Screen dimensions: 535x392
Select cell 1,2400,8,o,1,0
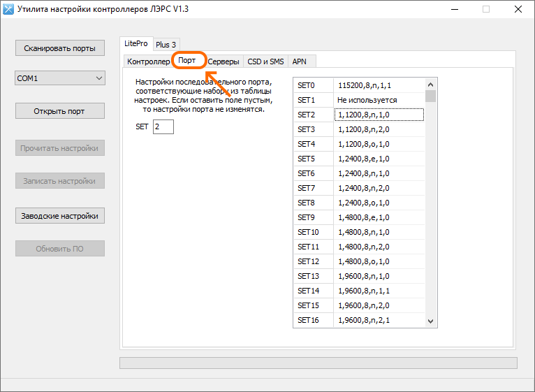pyautogui.click(x=379, y=203)
